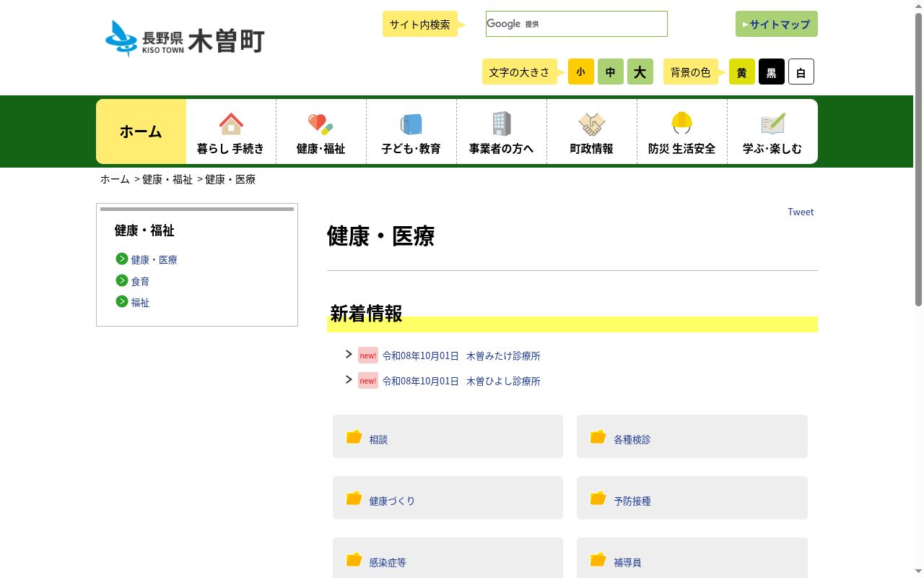The width and height of the screenshot is (924, 578).
Task: Click the folder icon beside 予防接種
Action: click(598, 498)
